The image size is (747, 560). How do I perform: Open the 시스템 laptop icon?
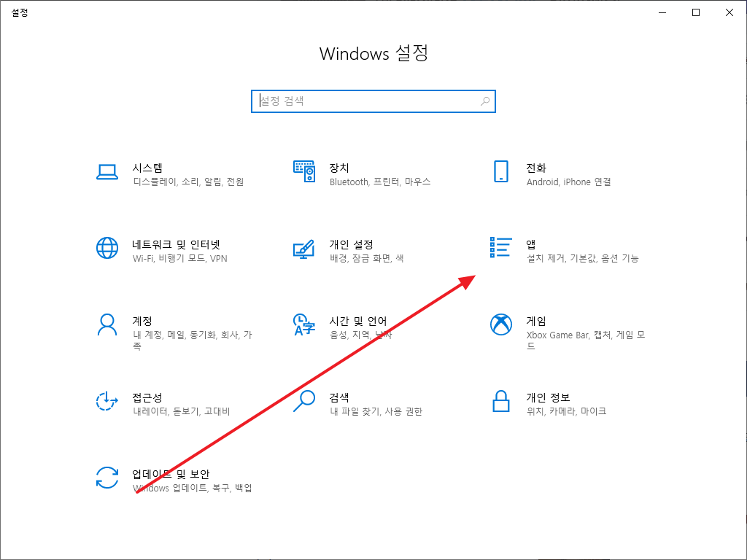(x=107, y=172)
